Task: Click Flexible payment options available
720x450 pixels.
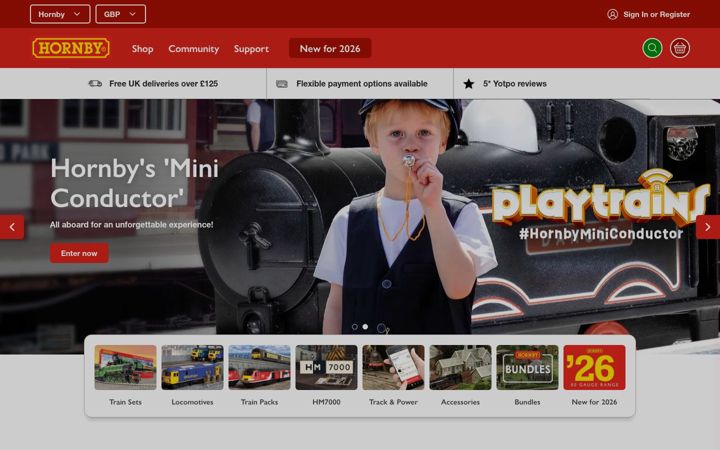Action: coord(362,84)
